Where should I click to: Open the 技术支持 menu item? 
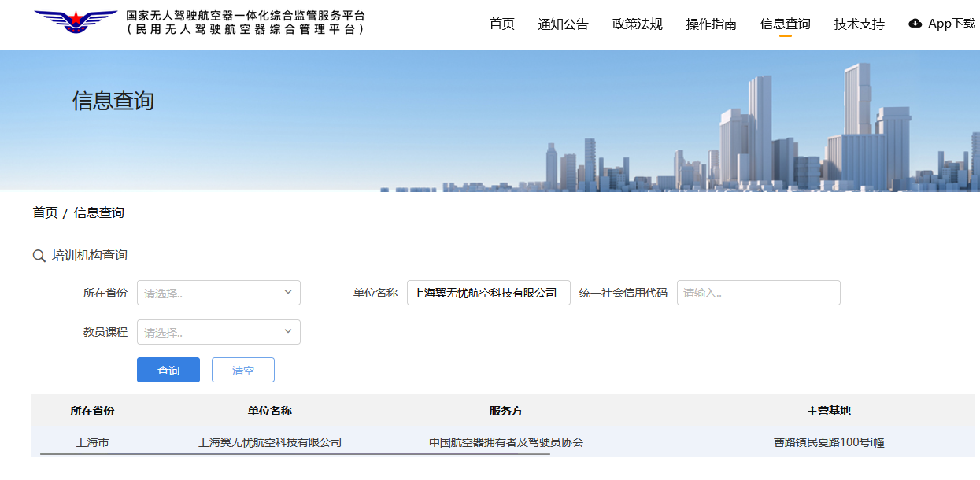[860, 24]
